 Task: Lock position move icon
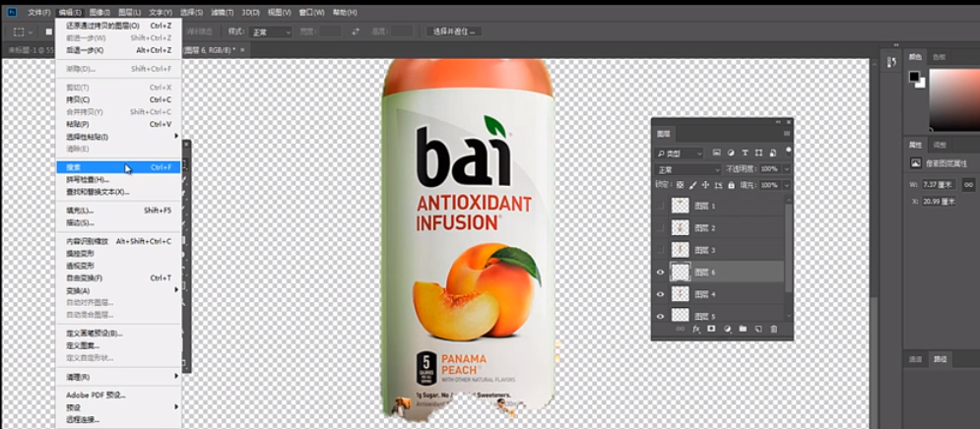click(705, 185)
